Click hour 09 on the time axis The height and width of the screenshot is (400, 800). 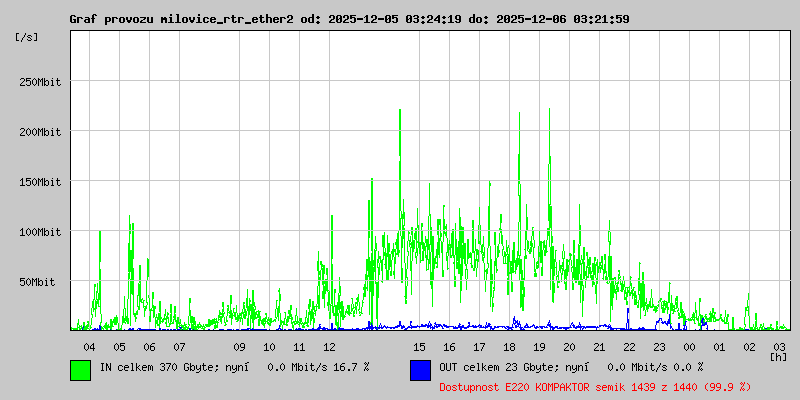(239, 346)
